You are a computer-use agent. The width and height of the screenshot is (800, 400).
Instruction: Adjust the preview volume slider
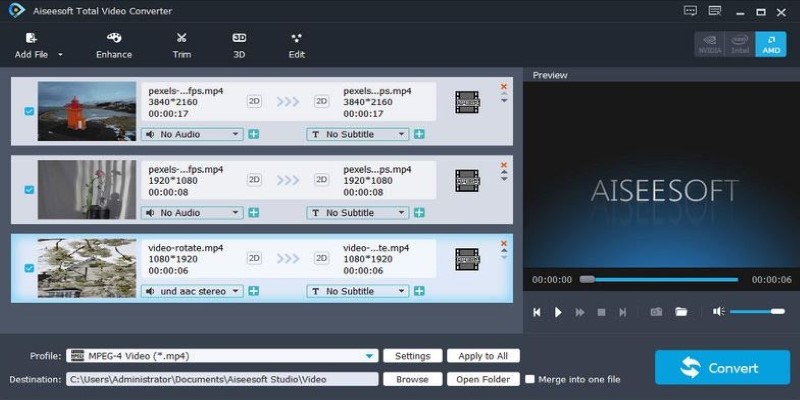coord(757,312)
